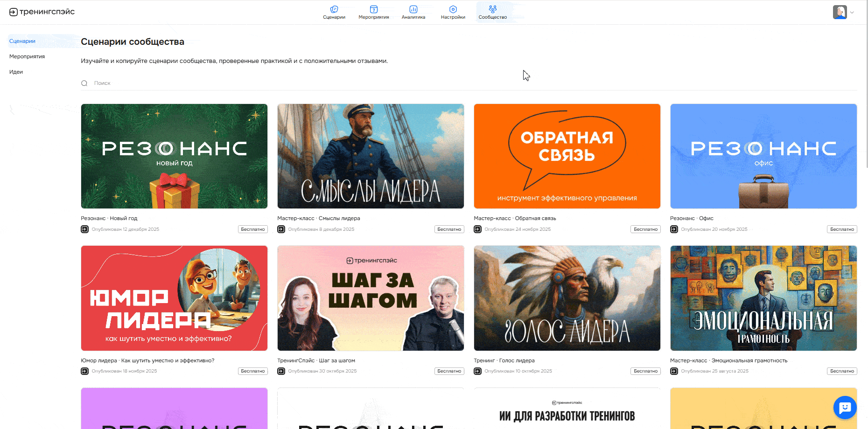Open the Мастер-класс · Обратная связь title link
The height and width of the screenshot is (429, 868).
coord(515,218)
